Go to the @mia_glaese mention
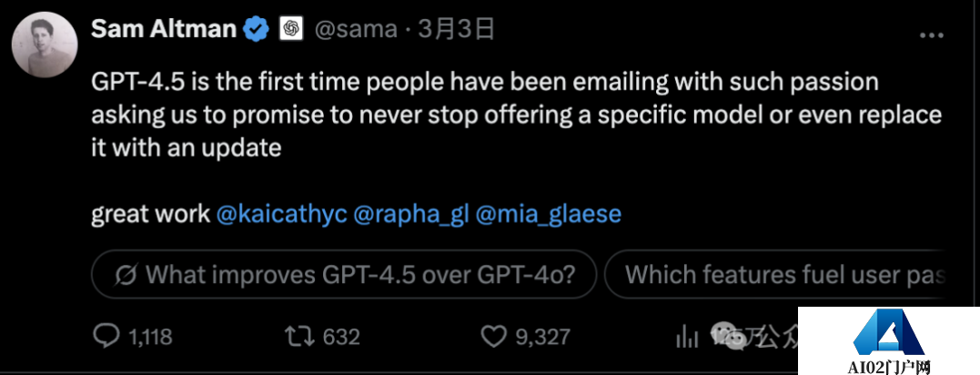The image size is (980, 375). click(548, 214)
